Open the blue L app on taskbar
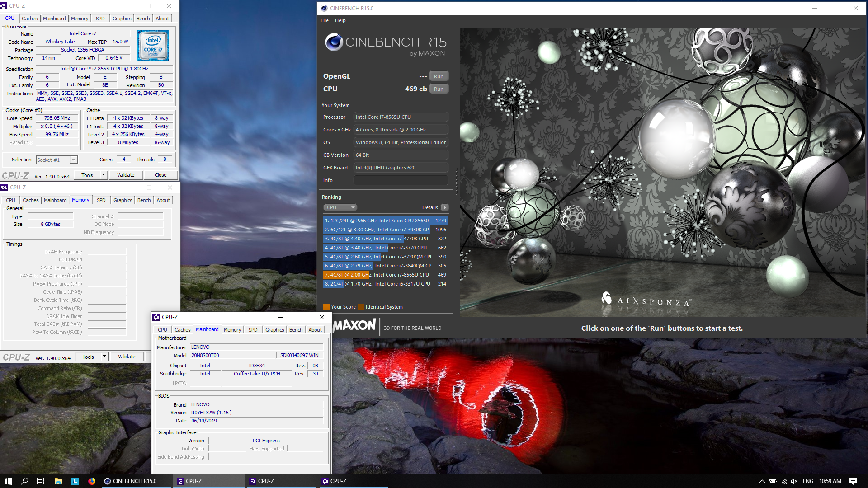This screenshot has width=868, height=488. coord(75,481)
